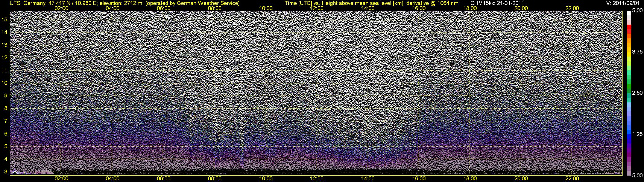Click the height label "8." on the height axis
Screen dimensions: 644x182
(6, 109)
